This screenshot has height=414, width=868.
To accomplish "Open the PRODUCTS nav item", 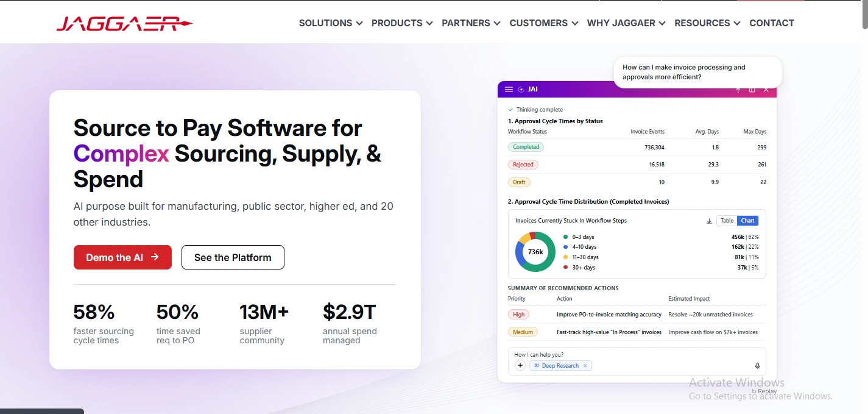I will (x=397, y=23).
